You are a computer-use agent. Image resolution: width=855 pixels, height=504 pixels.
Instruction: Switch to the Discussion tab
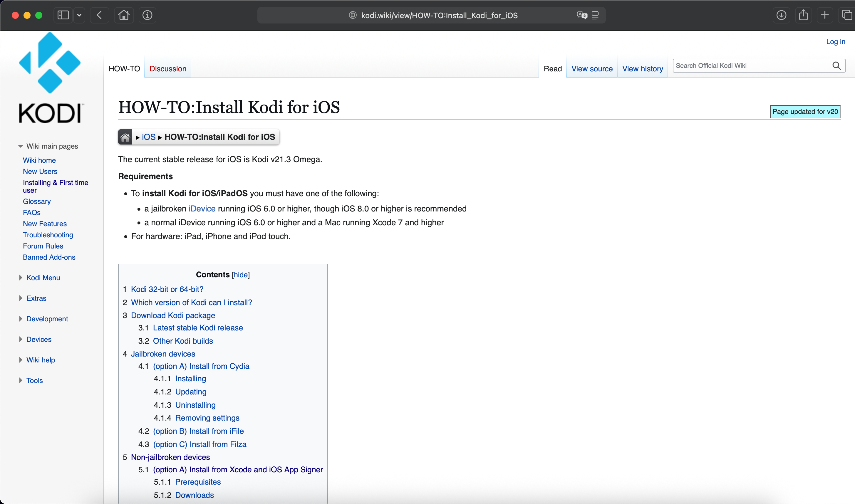(168, 69)
